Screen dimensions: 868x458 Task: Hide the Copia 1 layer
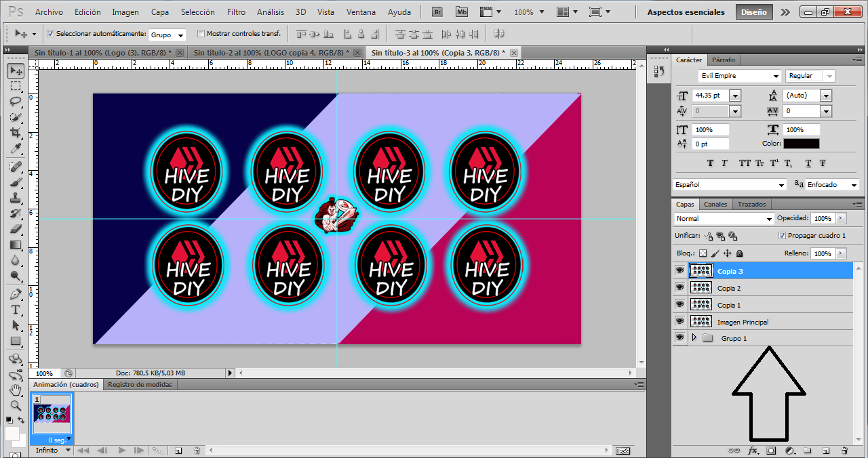coord(680,304)
